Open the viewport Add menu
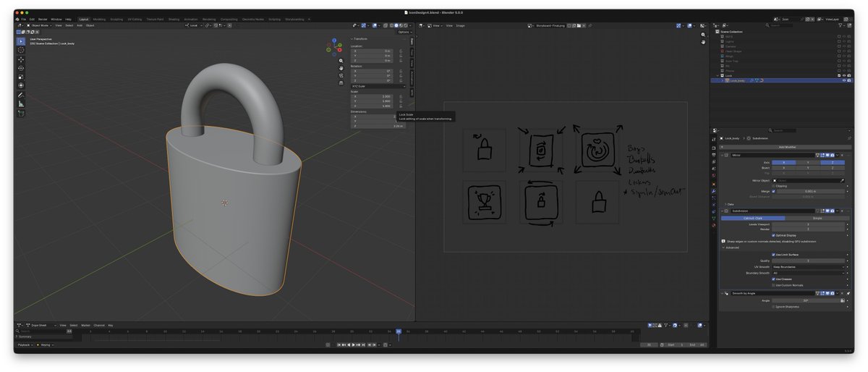 [x=80, y=25]
